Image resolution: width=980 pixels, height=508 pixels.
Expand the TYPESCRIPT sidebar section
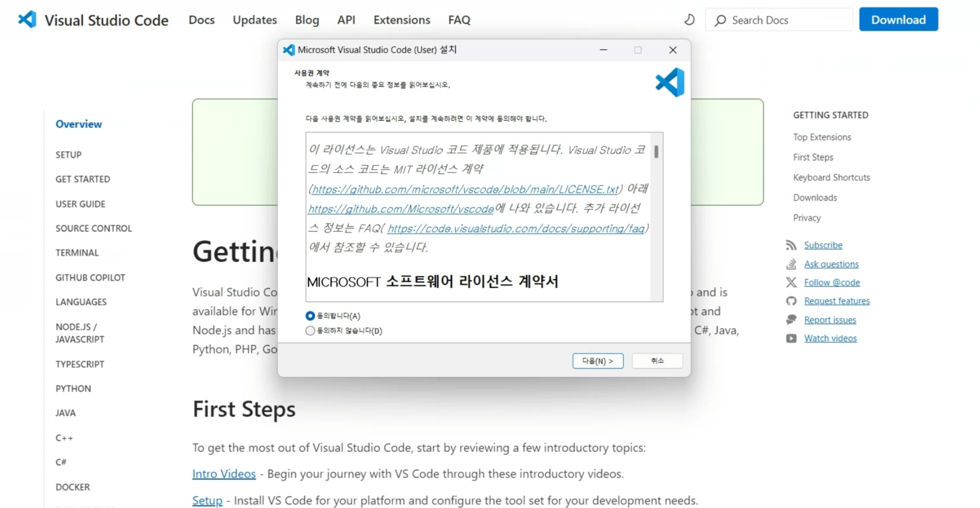click(x=80, y=364)
